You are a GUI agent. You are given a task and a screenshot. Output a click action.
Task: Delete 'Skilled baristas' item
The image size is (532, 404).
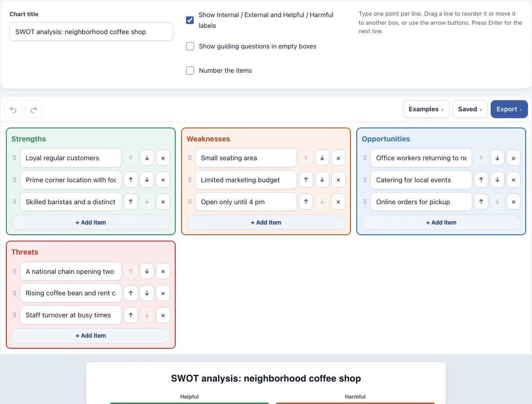(x=163, y=202)
